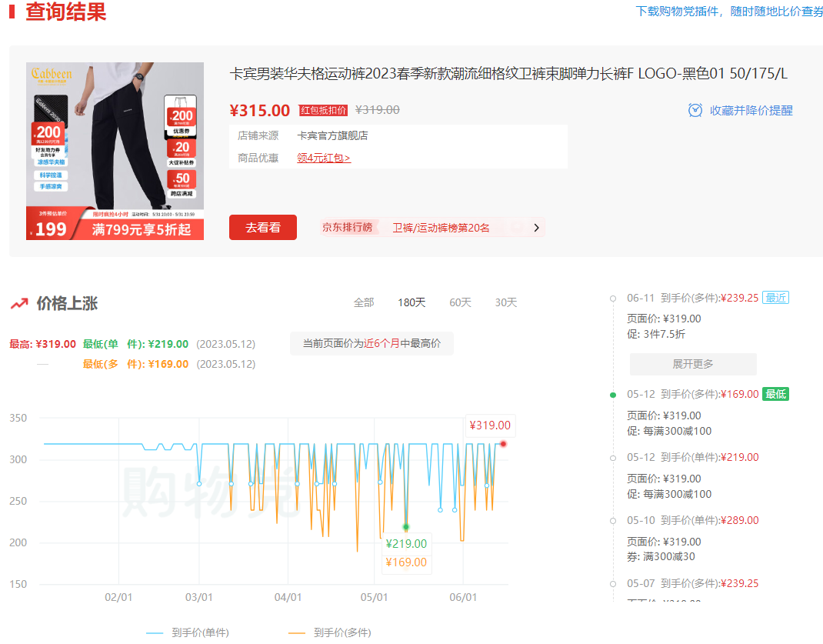
Task: Toggle the 到手价(多件) orange legend series
Action: tap(329, 632)
